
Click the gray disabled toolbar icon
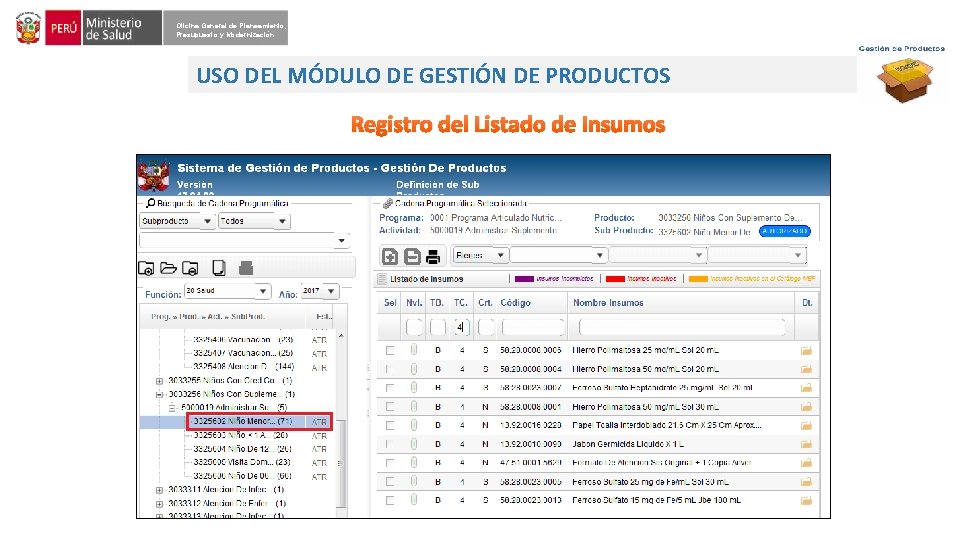click(x=246, y=268)
